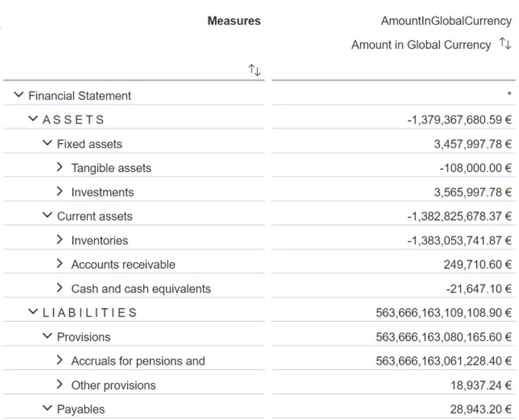Viewport: 519px width, 420px height.
Task: Collapse the Financial Statement node
Action: click(x=18, y=95)
